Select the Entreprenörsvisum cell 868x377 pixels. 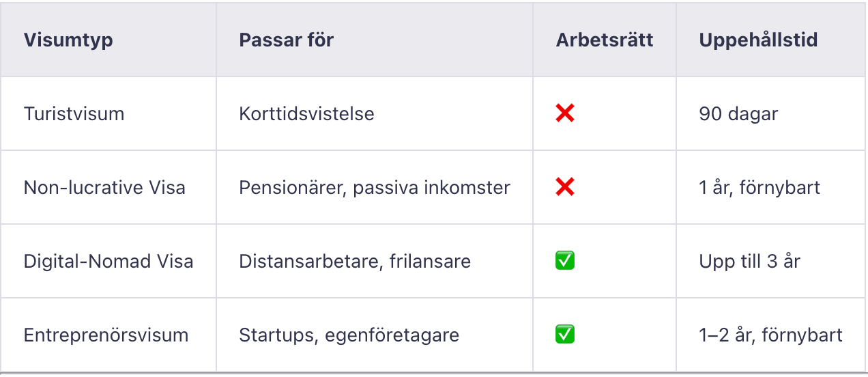pyautogui.click(x=106, y=335)
